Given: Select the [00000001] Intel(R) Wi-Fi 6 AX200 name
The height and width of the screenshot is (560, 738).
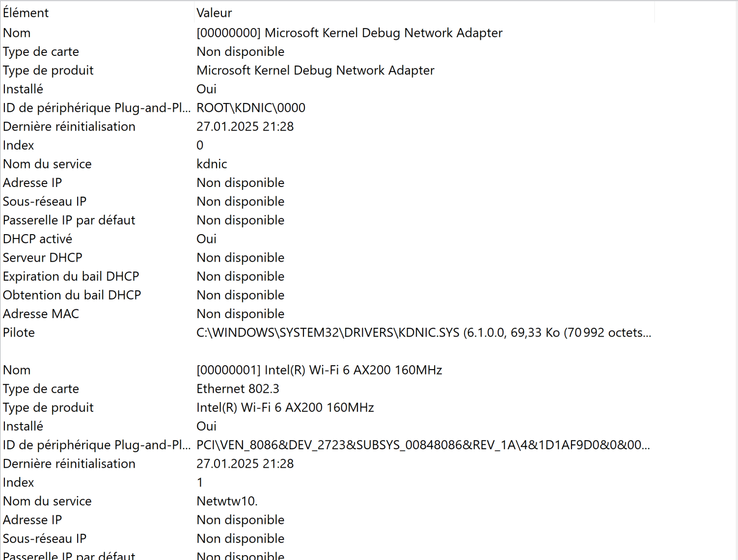Looking at the screenshot, I should click(319, 370).
